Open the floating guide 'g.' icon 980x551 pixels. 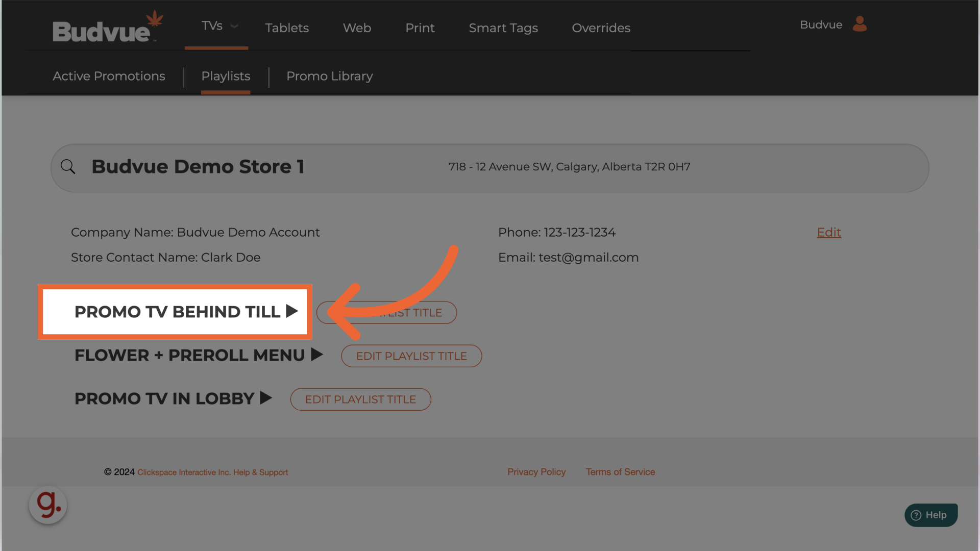coord(48,505)
